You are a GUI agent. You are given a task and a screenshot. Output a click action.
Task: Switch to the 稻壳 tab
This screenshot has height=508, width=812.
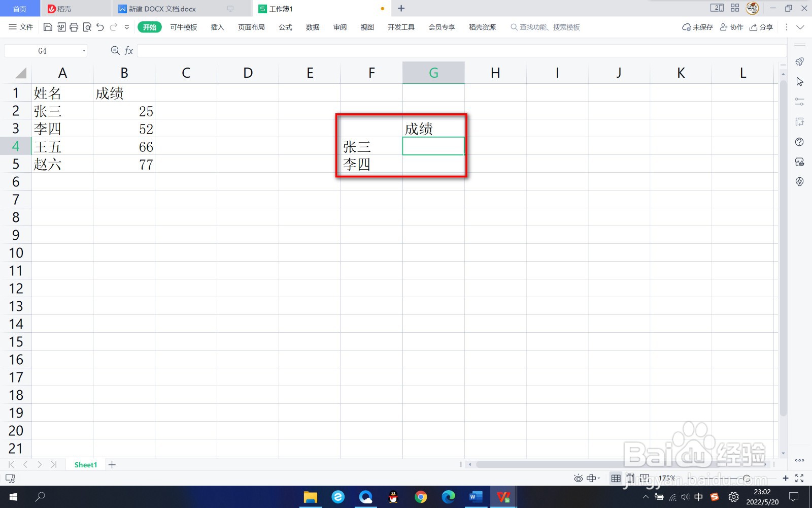(x=76, y=9)
